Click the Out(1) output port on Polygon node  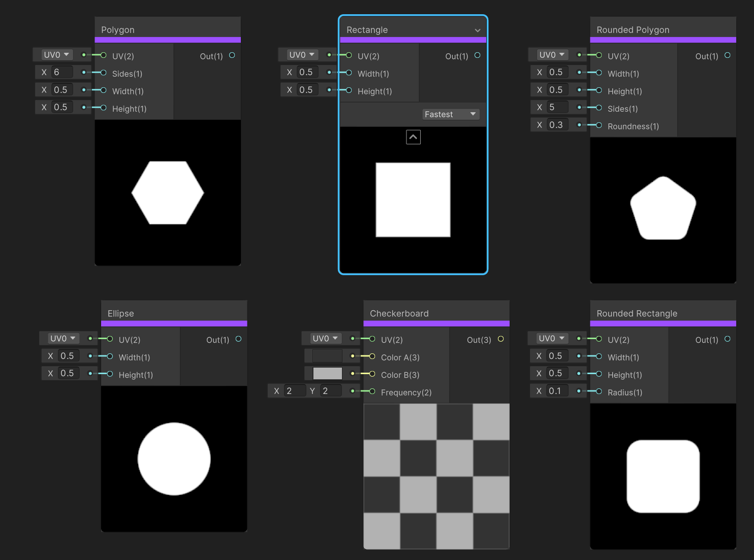[232, 56]
